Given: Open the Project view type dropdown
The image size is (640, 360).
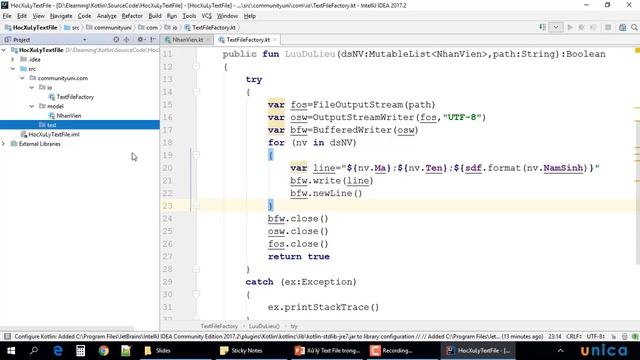Looking at the screenshot, I should (84, 40).
